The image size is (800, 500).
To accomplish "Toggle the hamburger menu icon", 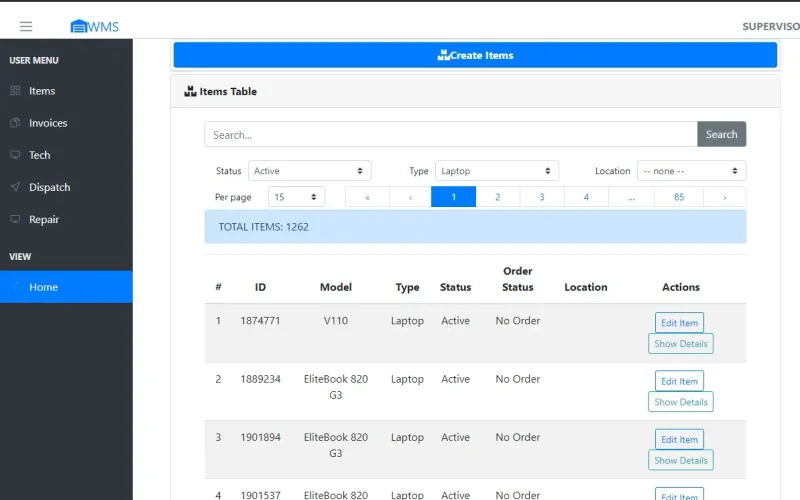I will coord(26,27).
